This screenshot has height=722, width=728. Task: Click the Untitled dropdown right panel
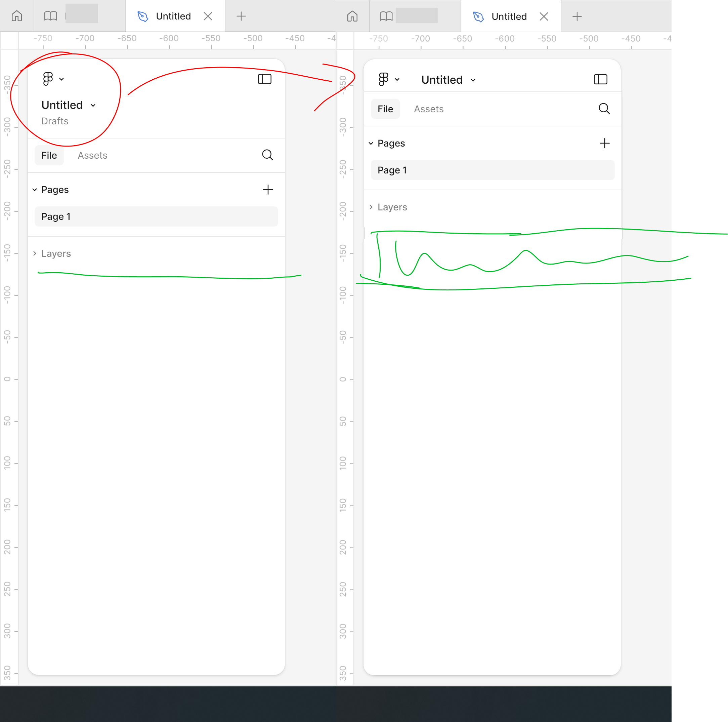tap(449, 79)
